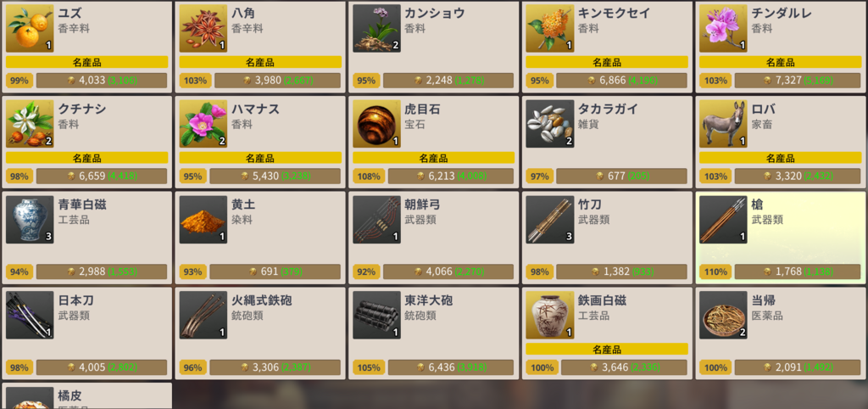Click the 東洋大砲 cannon icon

(x=376, y=316)
